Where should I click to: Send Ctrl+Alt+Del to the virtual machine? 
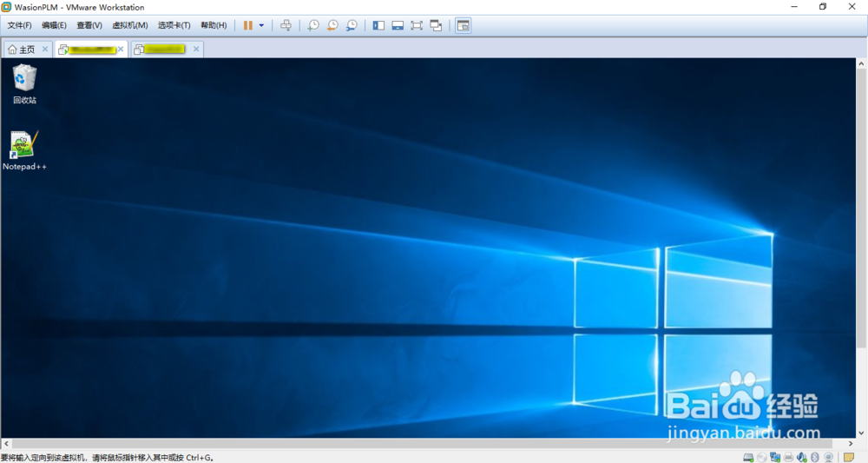coord(286,25)
